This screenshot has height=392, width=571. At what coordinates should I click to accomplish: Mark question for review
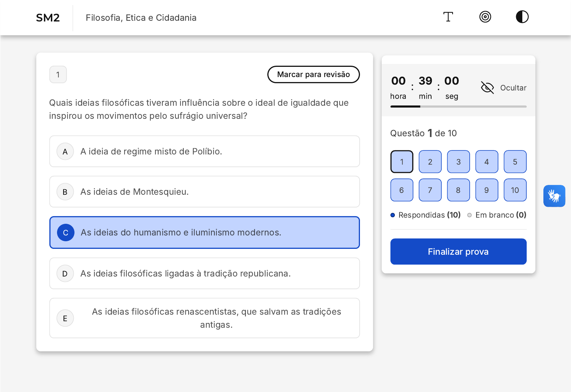click(x=313, y=74)
